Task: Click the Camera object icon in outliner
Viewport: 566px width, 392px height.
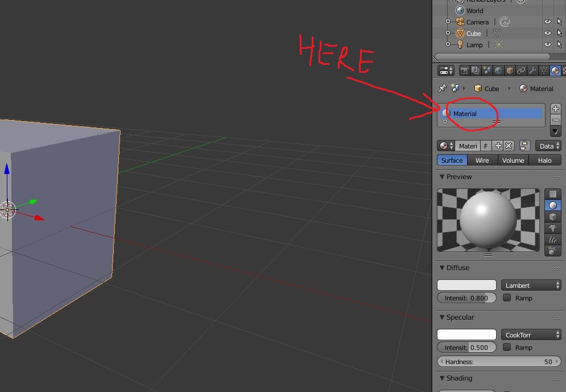Action: tap(460, 22)
